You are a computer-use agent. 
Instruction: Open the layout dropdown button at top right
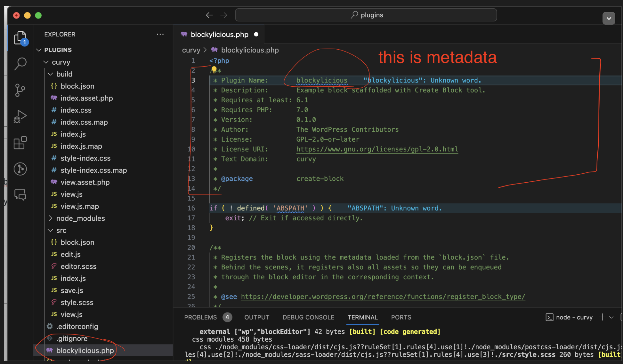pyautogui.click(x=609, y=18)
